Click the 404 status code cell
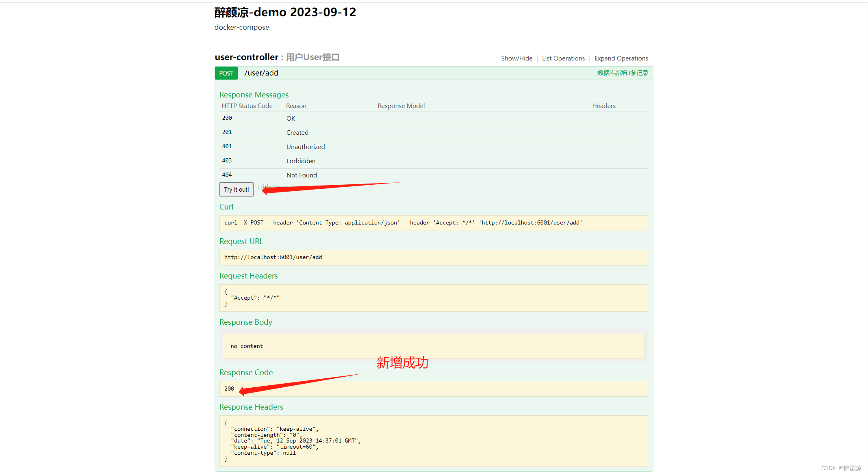This screenshot has width=868, height=475. coord(227,175)
